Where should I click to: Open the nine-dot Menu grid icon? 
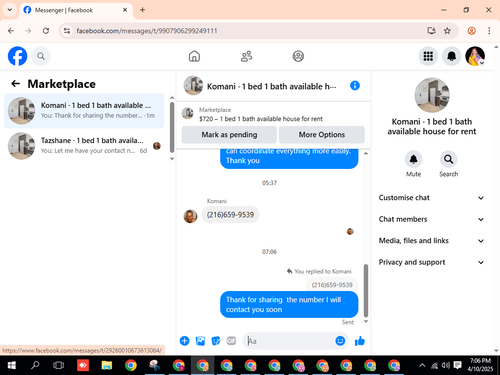pyautogui.click(x=428, y=56)
